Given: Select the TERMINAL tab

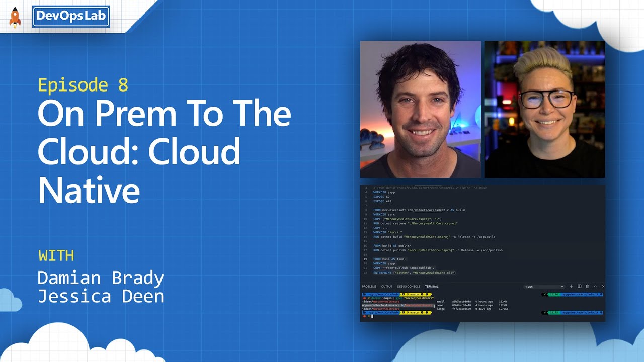Looking at the screenshot, I should pos(432,286).
